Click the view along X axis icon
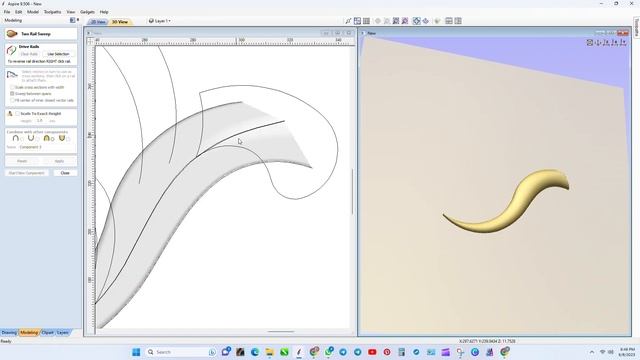Viewport: 640px width, 360px height. click(598, 42)
